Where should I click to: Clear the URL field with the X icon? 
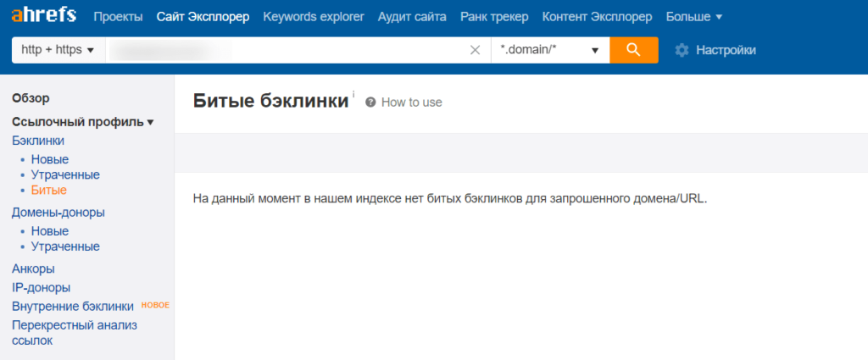[475, 50]
